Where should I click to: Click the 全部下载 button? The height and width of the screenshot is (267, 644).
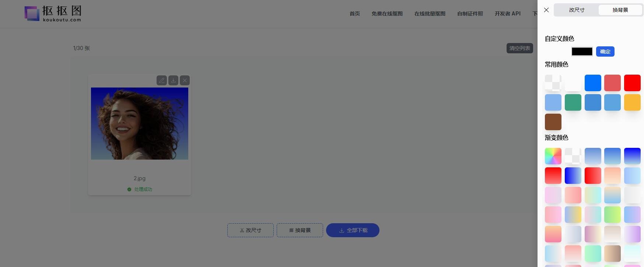point(353,230)
